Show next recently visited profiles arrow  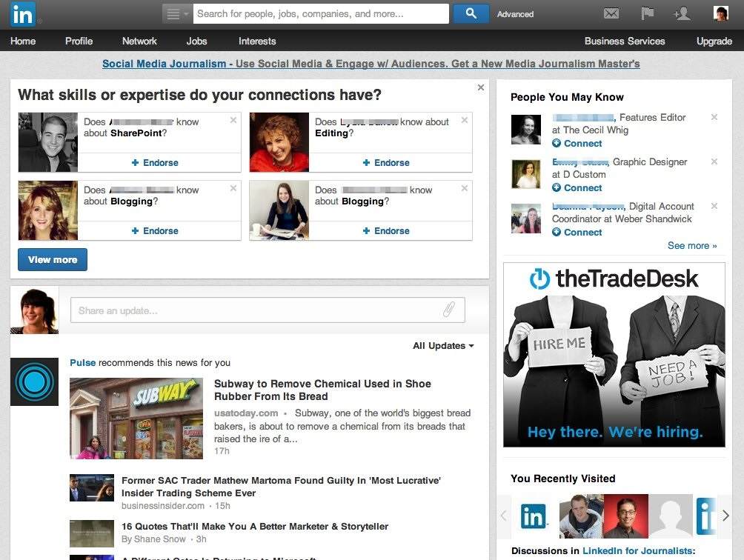click(725, 516)
